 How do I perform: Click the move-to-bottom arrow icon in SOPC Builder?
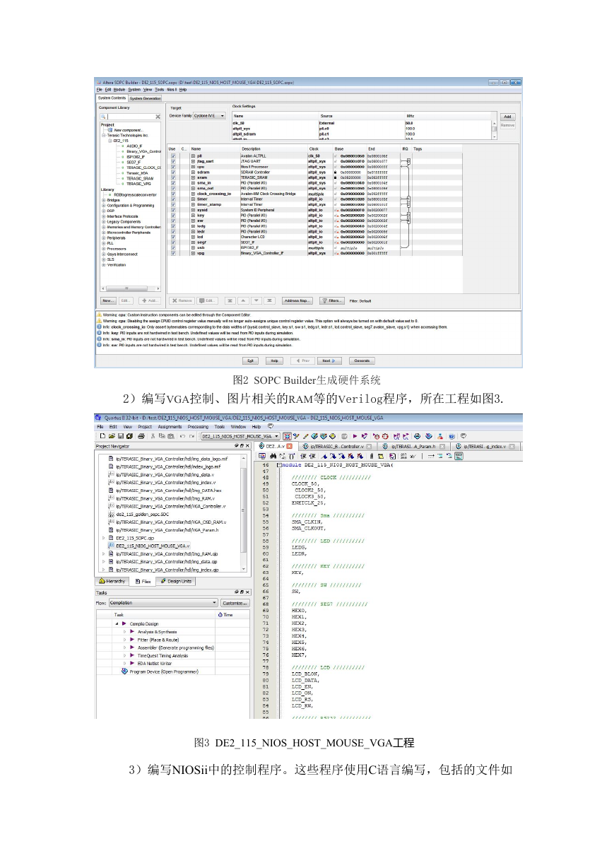click(270, 300)
